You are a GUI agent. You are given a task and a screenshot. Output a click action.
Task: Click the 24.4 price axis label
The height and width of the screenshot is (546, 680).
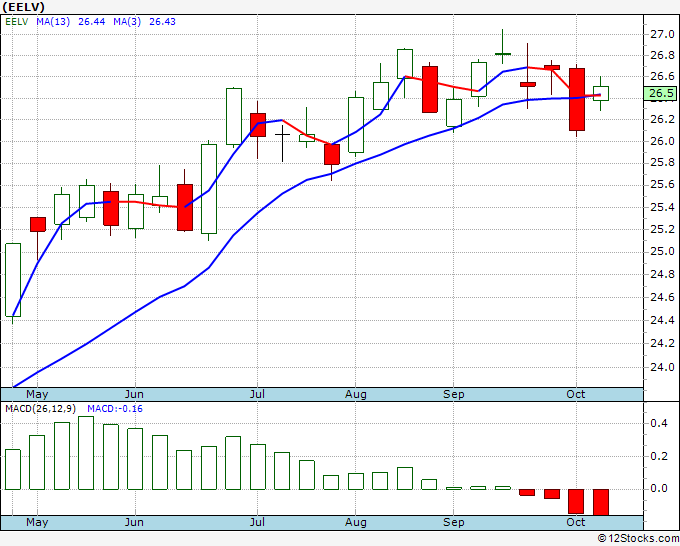click(662, 320)
